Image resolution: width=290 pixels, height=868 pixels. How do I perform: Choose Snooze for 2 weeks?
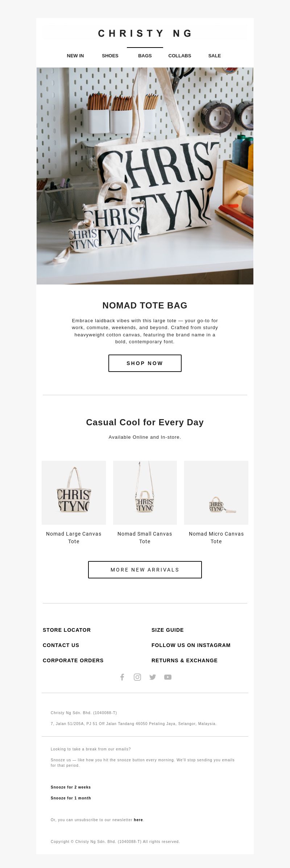pyautogui.click(x=71, y=787)
